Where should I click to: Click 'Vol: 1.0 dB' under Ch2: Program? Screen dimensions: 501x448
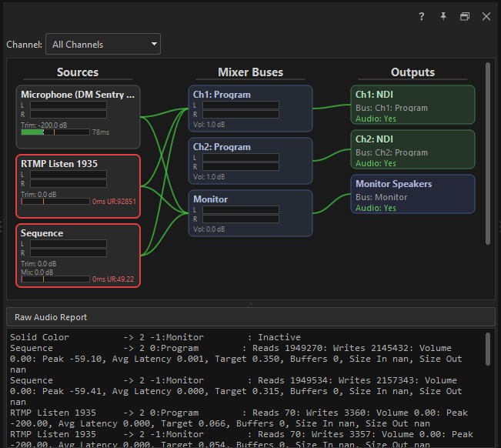pos(209,177)
